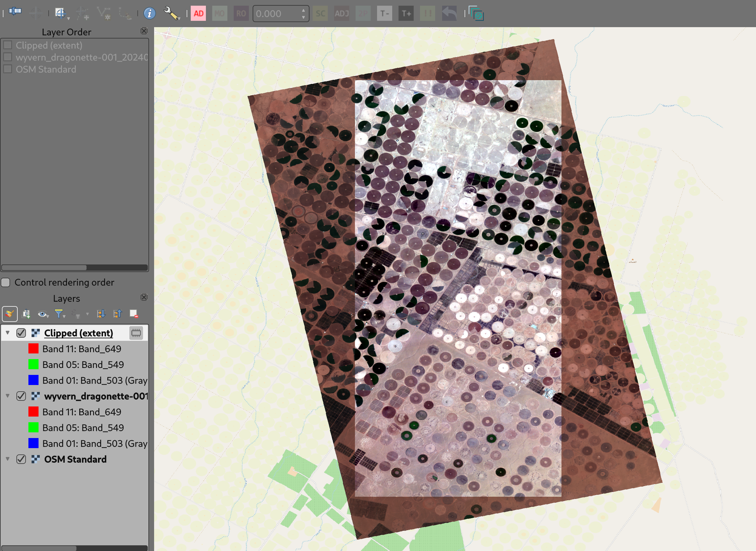756x551 pixels.
Task: Open Manage Map Themes eye dropdown
Action: [x=43, y=314]
